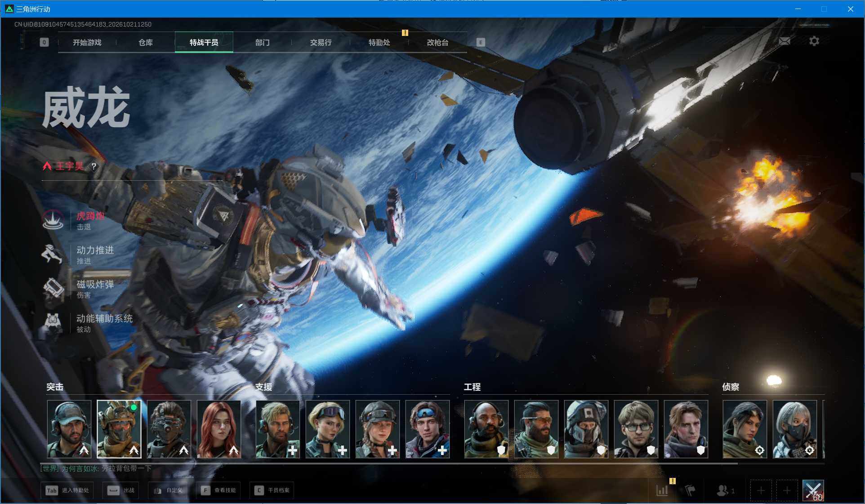Select the 工程 operator with eyeglasses
The image size is (865, 504).
[636, 429]
